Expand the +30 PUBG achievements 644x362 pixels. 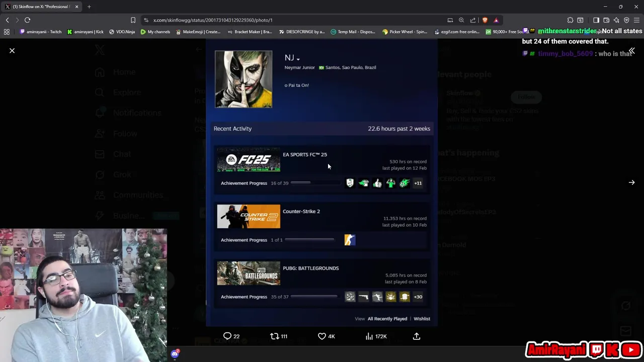418,297
